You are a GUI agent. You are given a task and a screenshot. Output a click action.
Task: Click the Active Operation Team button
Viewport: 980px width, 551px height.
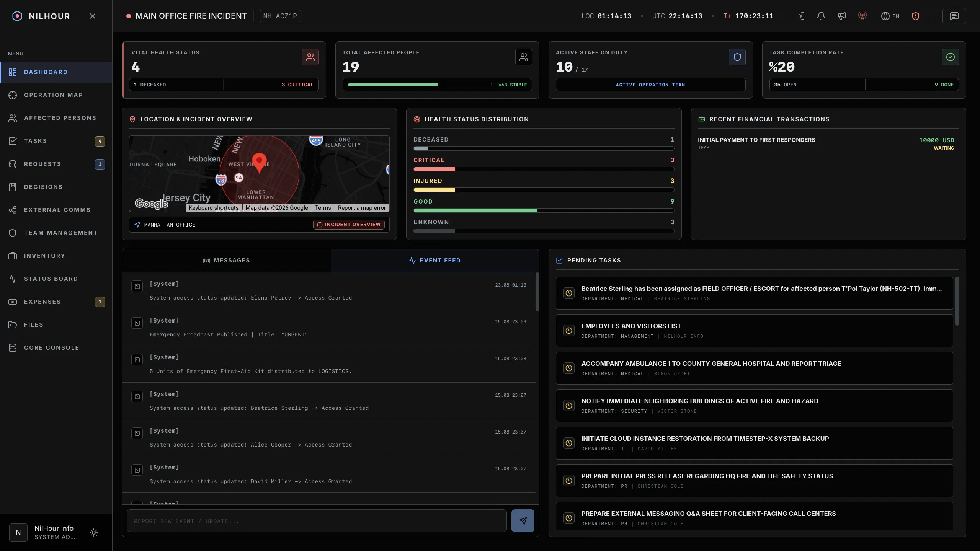(x=650, y=85)
